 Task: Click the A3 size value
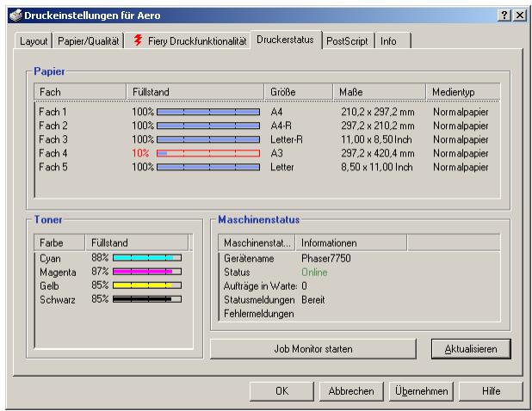point(276,153)
